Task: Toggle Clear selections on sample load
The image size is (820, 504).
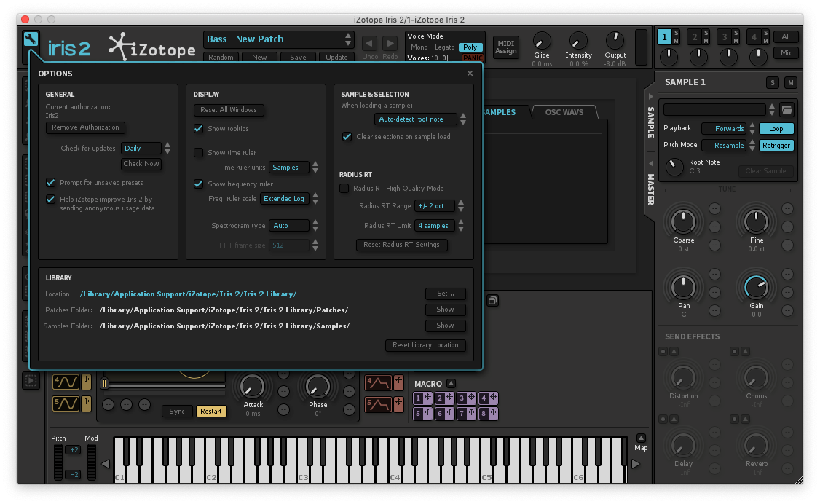Action: 347,136
